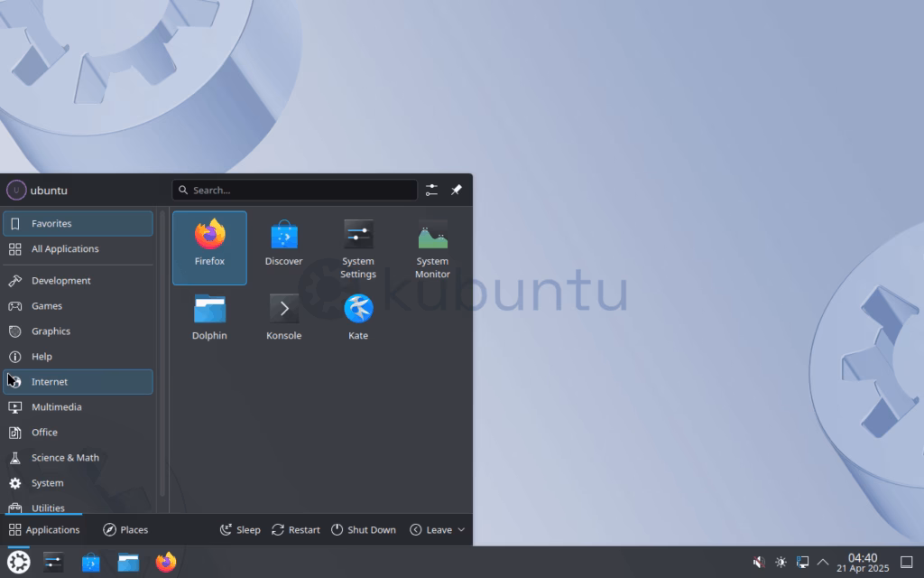Click the launcher search field
The height and width of the screenshot is (578, 924).
click(x=295, y=190)
